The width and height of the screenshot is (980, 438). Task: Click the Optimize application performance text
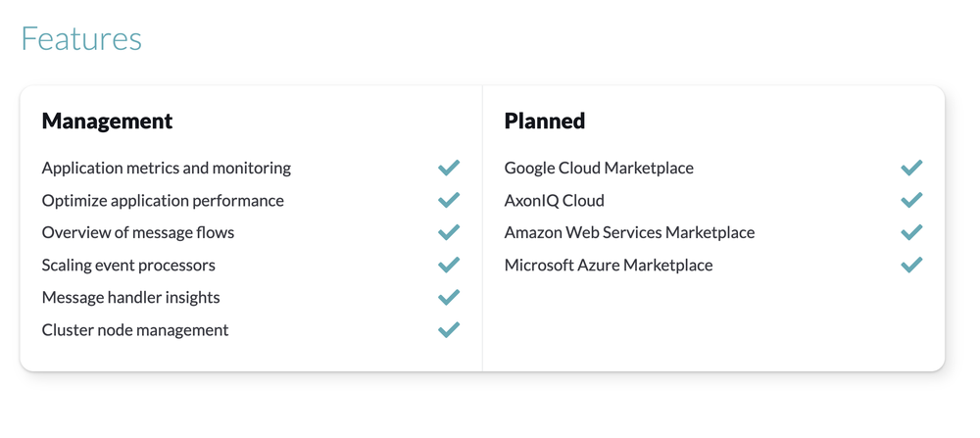tap(163, 200)
